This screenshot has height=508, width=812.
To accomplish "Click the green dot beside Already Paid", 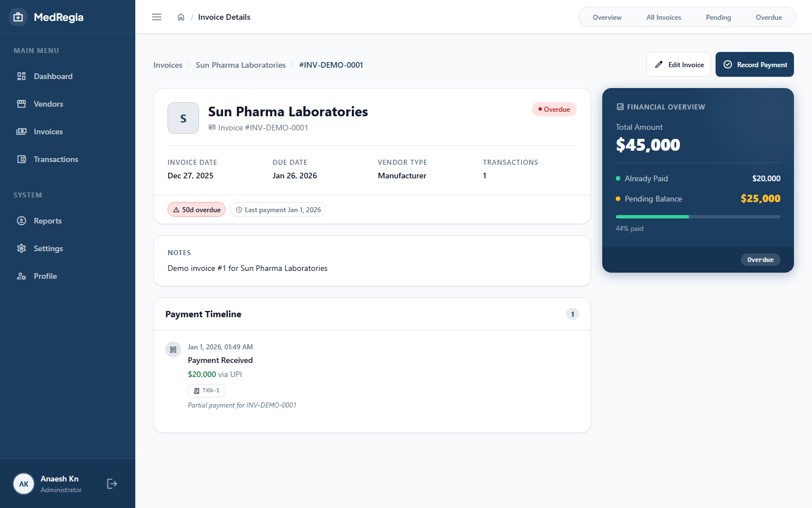I will coord(618,178).
